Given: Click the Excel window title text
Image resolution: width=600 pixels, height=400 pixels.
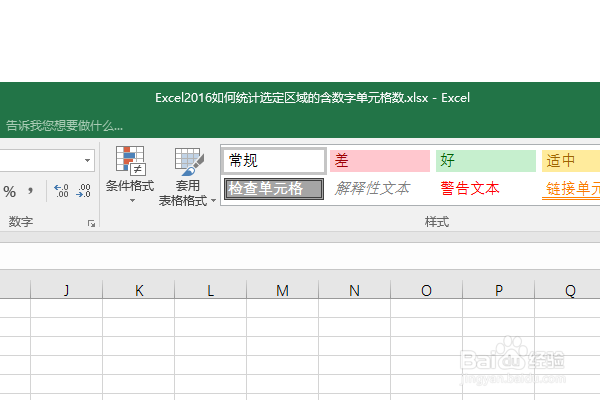Looking at the screenshot, I should [312, 98].
